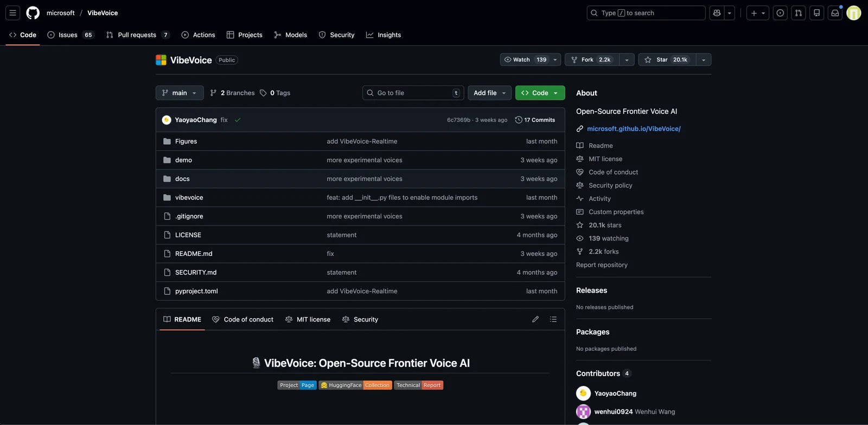Expand the Watch notifications dropdown
The width and height of the screenshot is (868, 425).
point(530,60)
